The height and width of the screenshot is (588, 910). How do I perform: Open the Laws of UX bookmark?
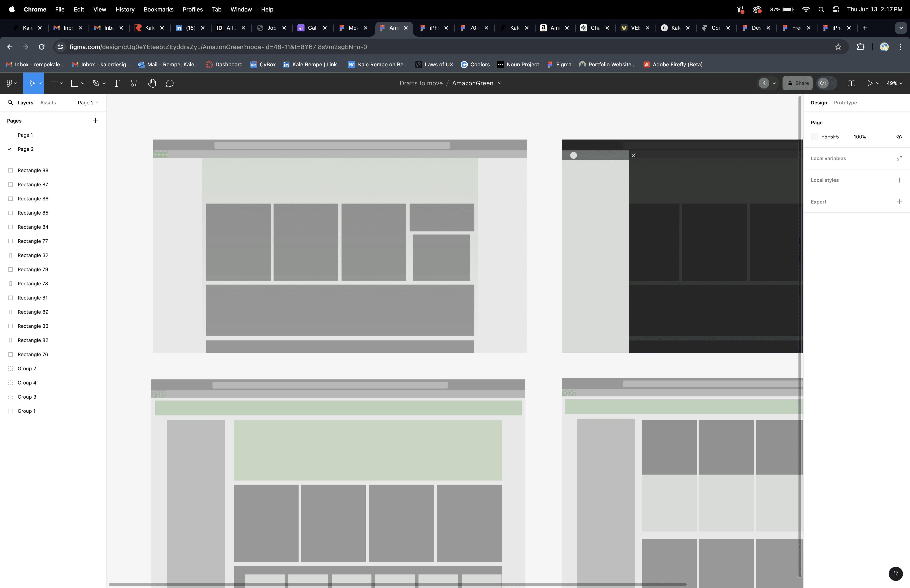(434, 65)
